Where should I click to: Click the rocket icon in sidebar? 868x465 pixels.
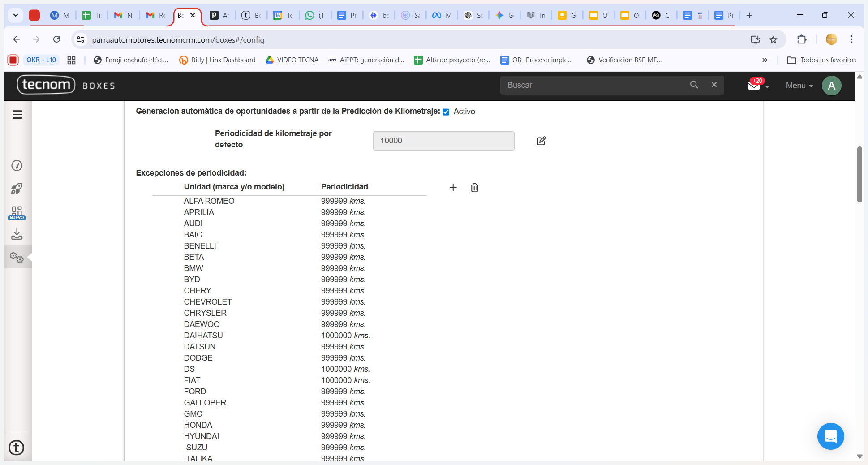[x=17, y=189]
